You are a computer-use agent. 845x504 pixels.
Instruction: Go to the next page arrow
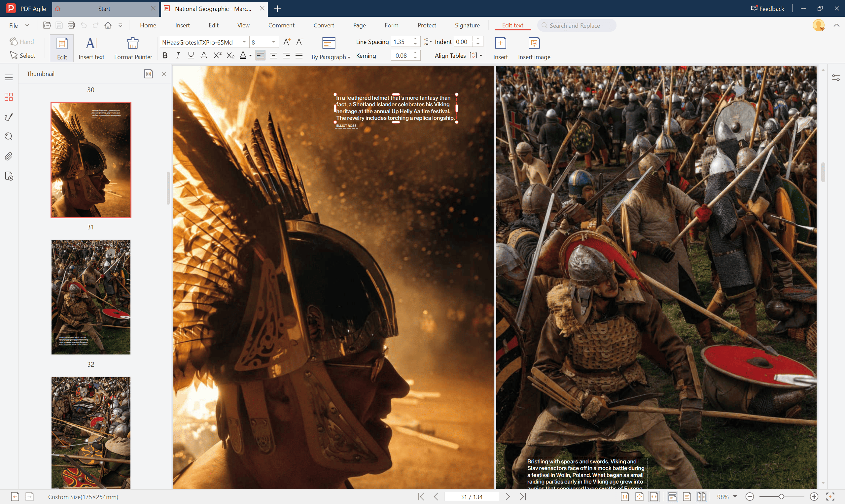click(x=508, y=496)
